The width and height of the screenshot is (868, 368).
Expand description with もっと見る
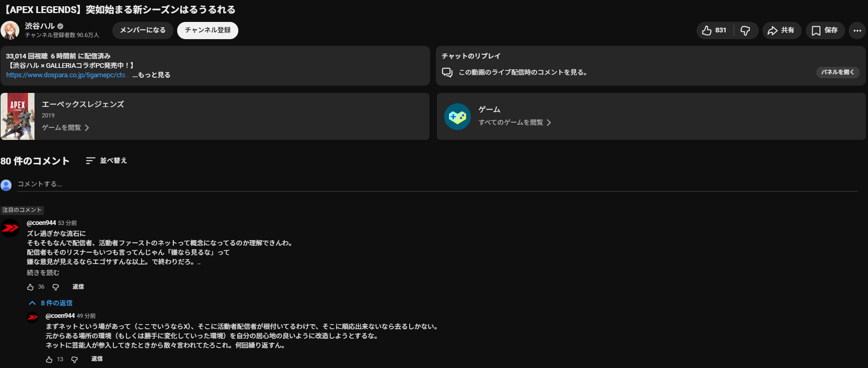point(152,75)
